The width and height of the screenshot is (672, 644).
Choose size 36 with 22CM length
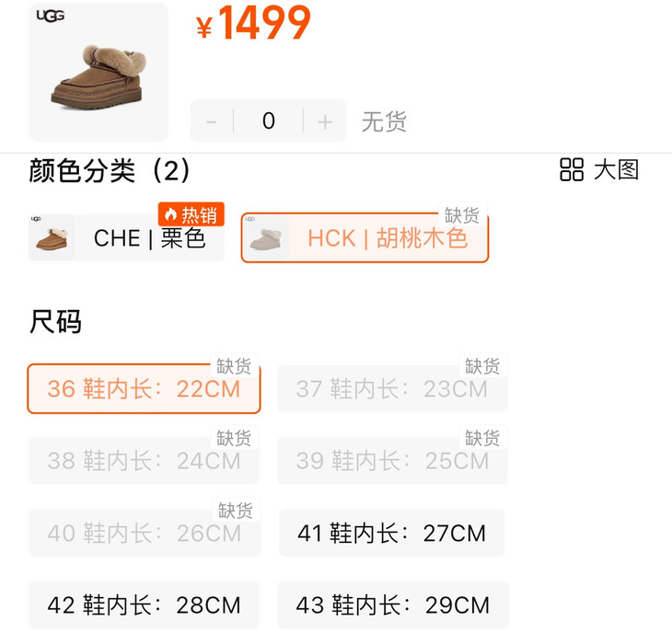tap(144, 389)
